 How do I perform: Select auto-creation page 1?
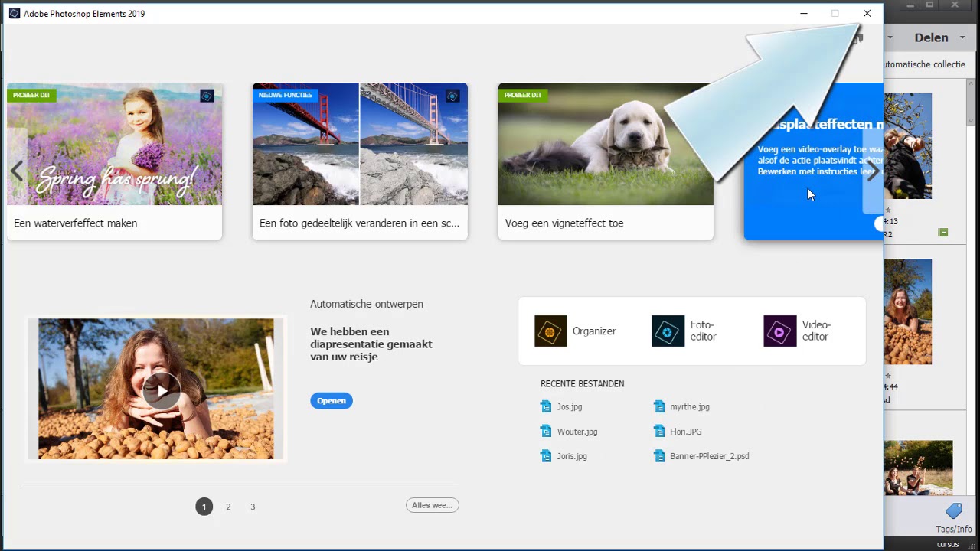(x=204, y=507)
